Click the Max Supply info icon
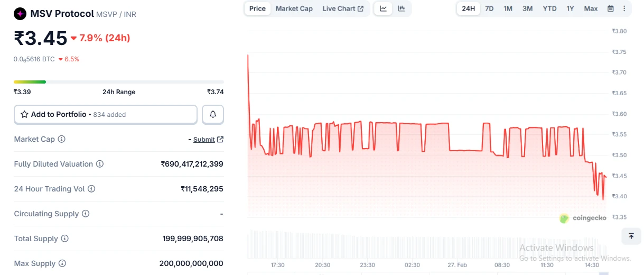This screenshot has width=644, height=275. coord(62,263)
